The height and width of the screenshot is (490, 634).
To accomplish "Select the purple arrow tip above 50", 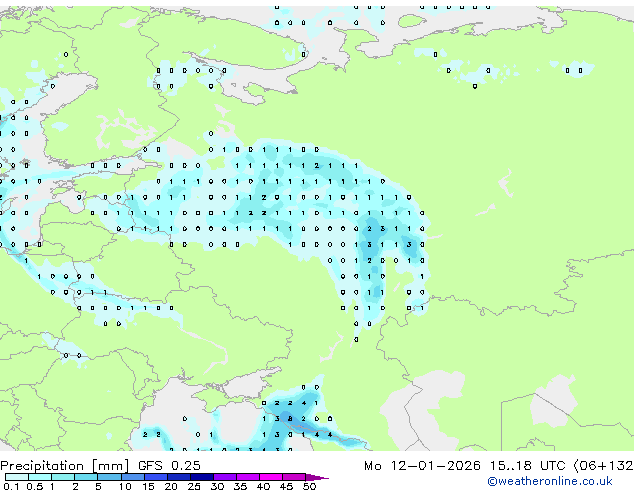I will click(317, 477).
